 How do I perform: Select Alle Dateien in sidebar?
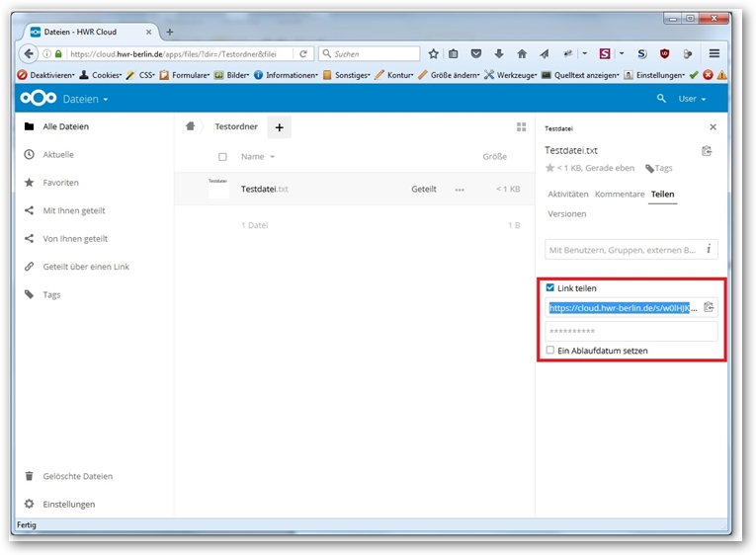click(65, 126)
